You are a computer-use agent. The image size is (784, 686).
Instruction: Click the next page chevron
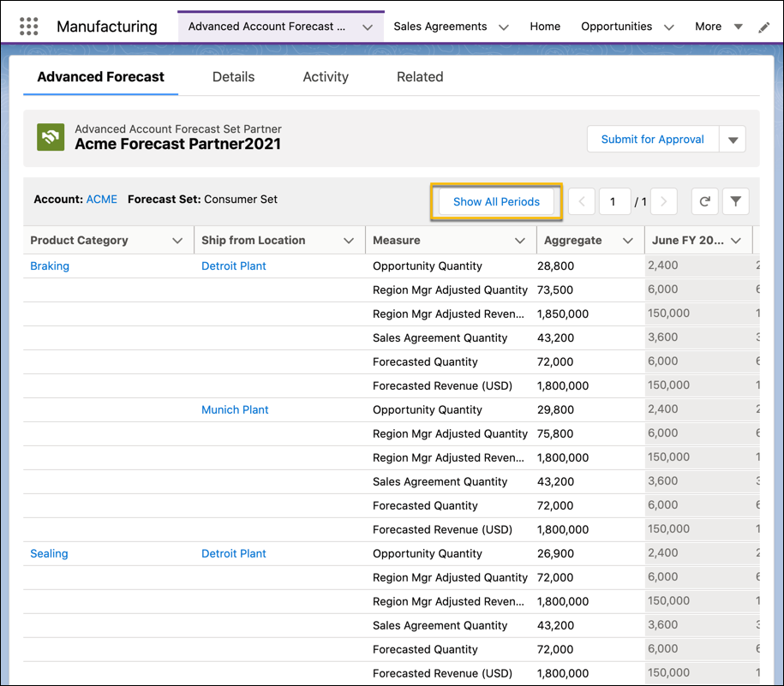663,201
